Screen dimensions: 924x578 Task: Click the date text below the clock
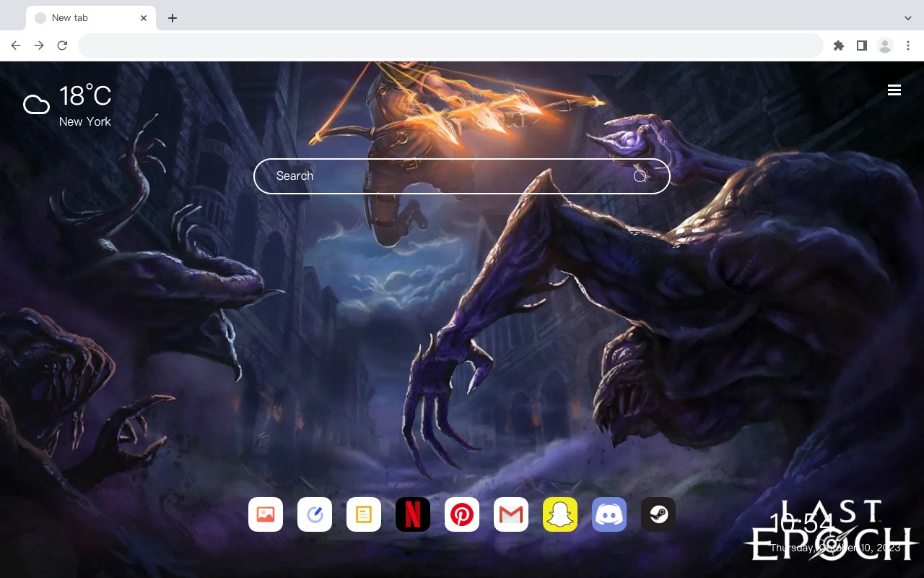click(x=835, y=548)
